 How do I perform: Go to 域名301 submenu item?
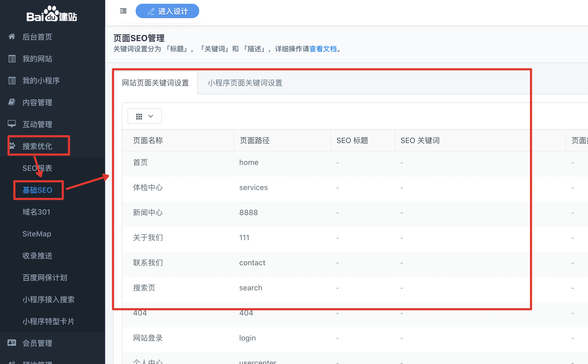tap(36, 212)
